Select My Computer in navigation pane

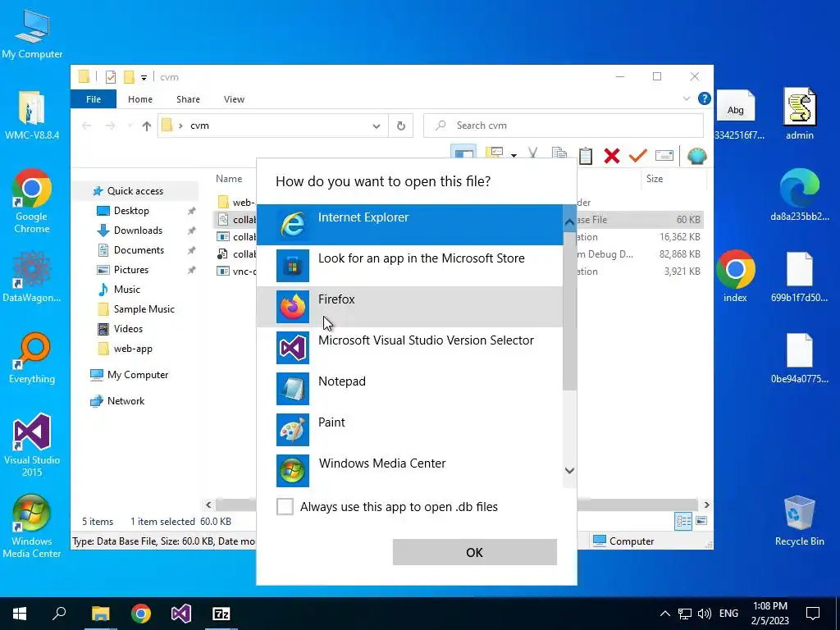[x=137, y=374]
